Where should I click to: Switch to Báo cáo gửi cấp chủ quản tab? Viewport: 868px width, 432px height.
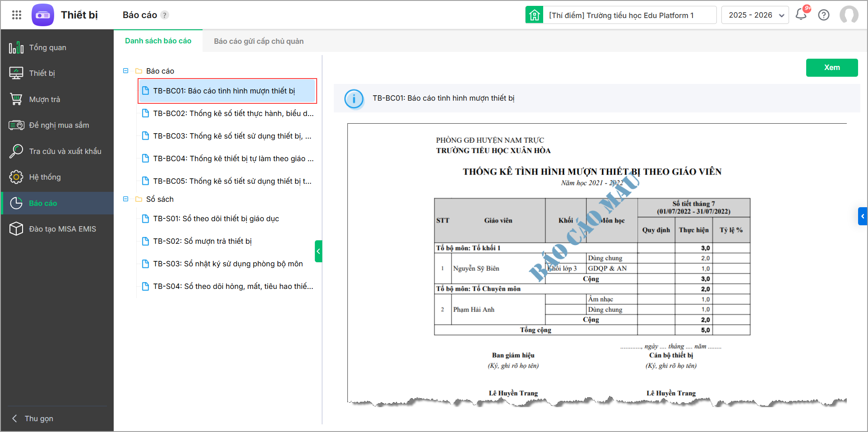click(x=259, y=41)
